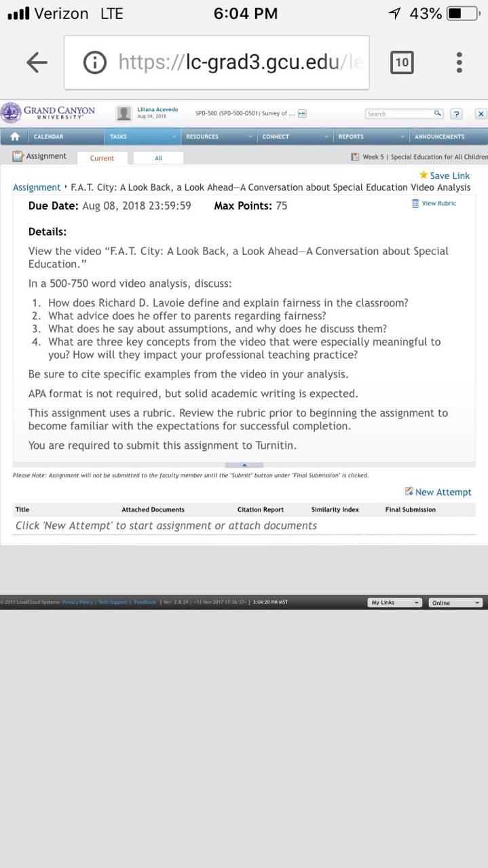Go to the home icon in navigation bar

pos(14,136)
